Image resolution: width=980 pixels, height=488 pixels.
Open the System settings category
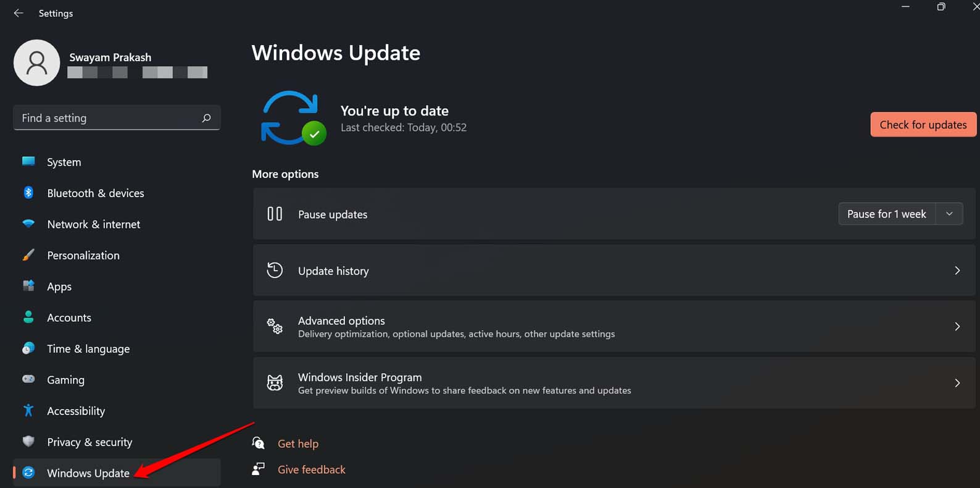pyautogui.click(x=64, y=162)
